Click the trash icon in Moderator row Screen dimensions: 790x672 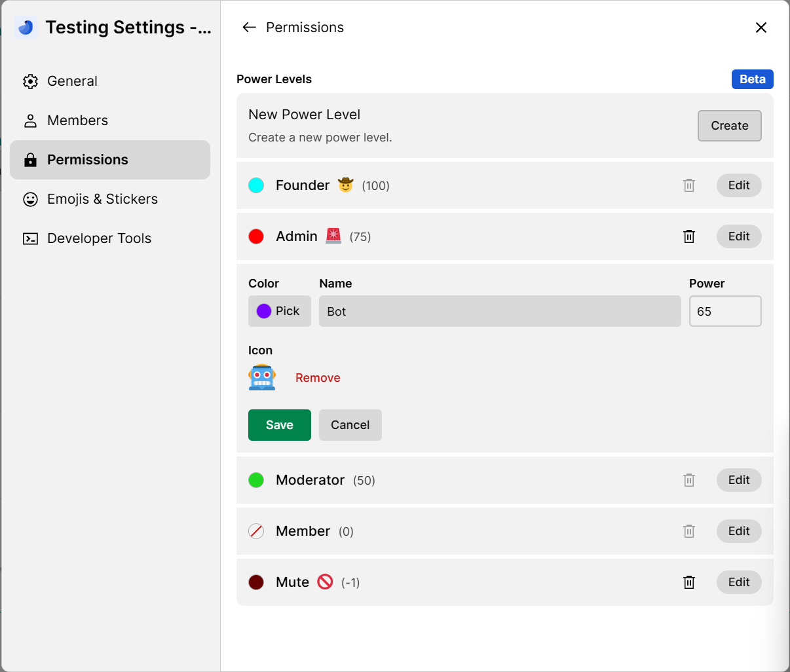coord(689,480)
